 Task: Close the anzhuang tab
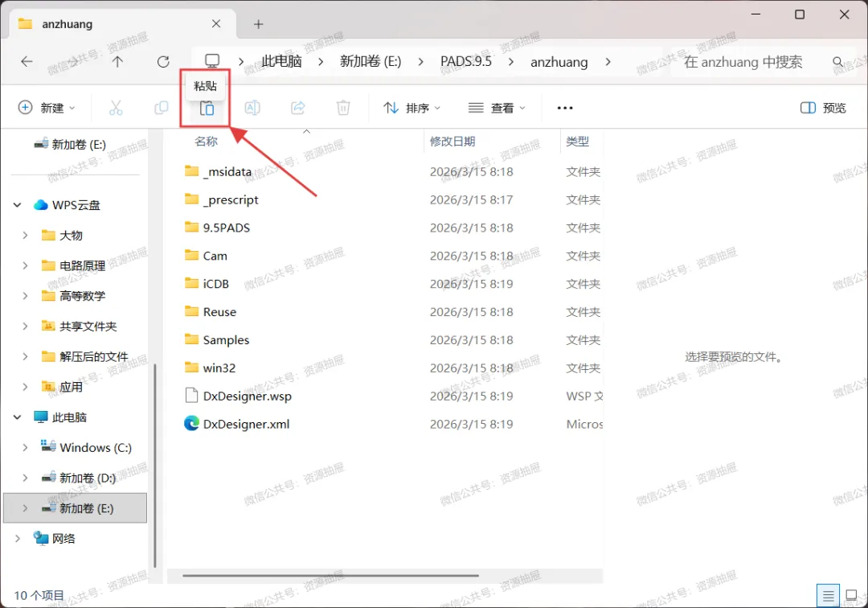pyautogui.click(x=216, y=24)
